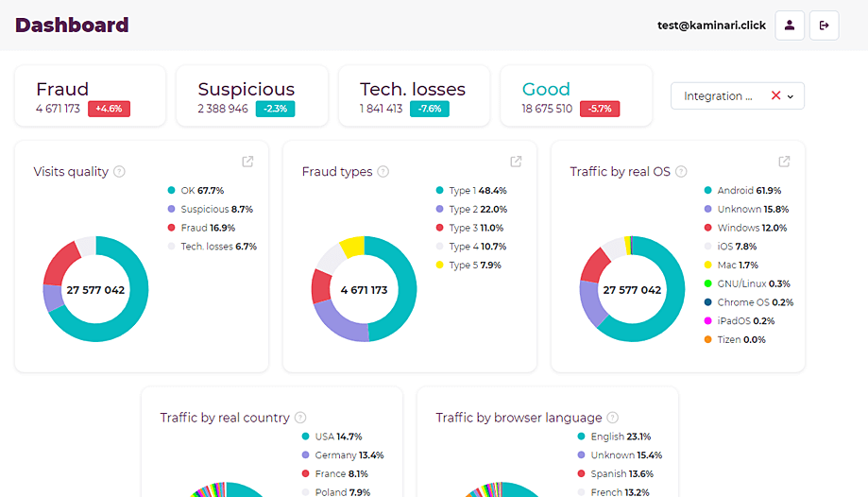This screenshot has height=497, width=868.
Task: Select the Good summary card
Action: point(575,96)
